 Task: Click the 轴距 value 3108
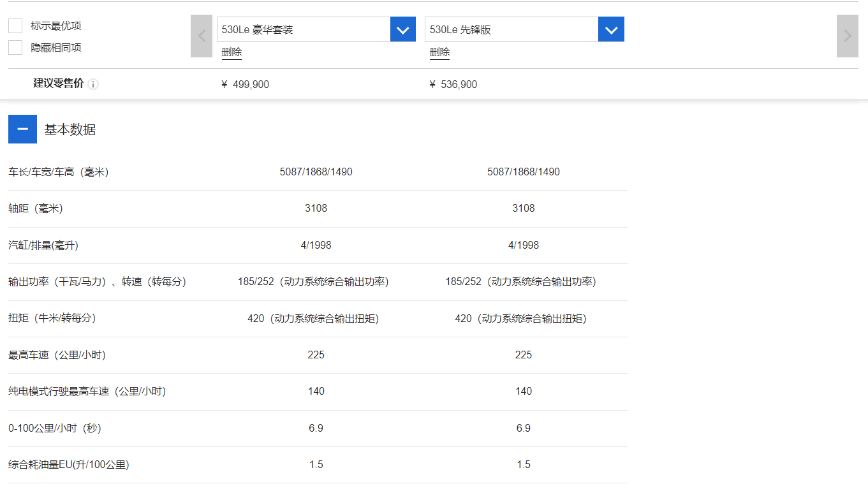[316, 209]
